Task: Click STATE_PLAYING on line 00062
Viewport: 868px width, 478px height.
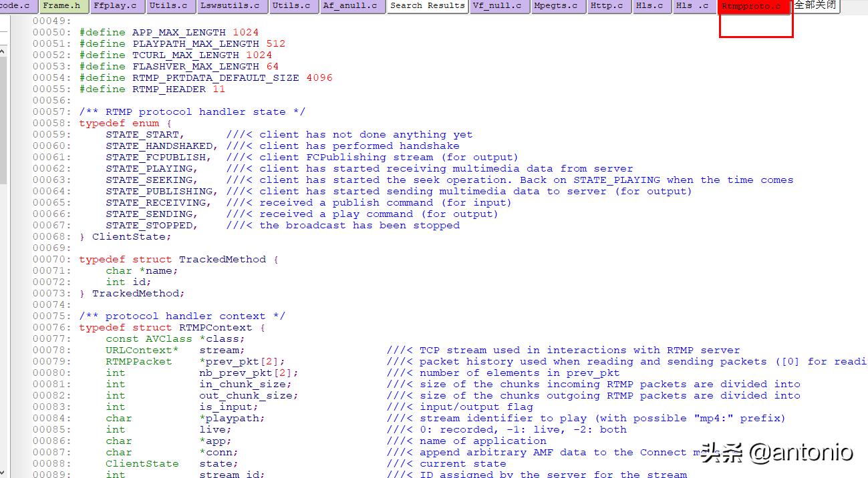Action: coord(149,168)
